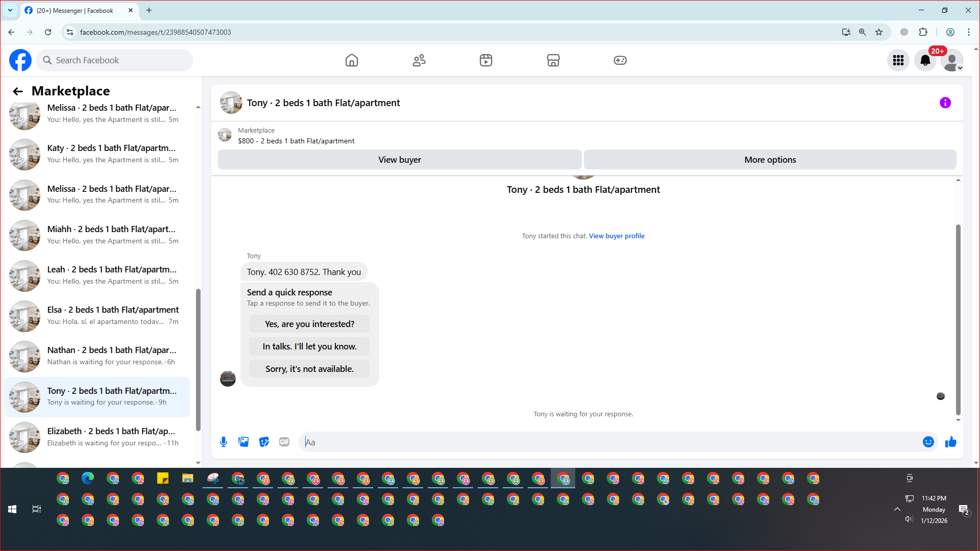Go to Facebook Home tab
This screenshot has height=551, width=980.
[x=351, y=60]
